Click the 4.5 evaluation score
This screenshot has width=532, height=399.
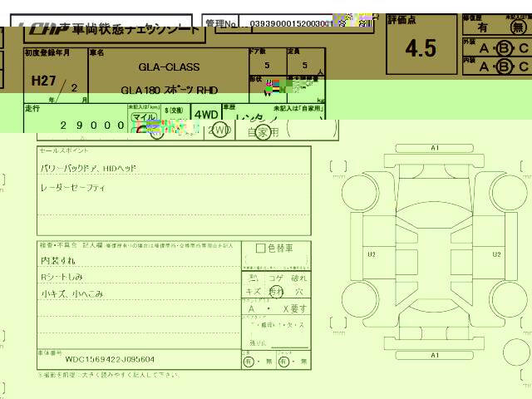[x=421, y=48]
